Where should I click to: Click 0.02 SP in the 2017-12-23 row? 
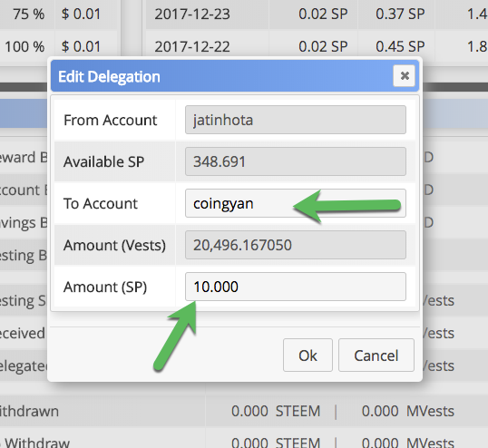(323, 15)
